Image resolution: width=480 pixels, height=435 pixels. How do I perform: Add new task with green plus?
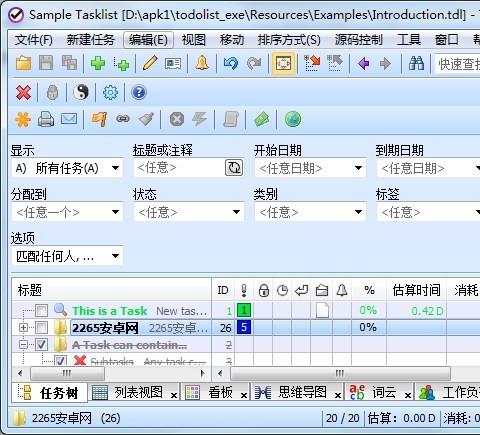(x=98, y=63)
